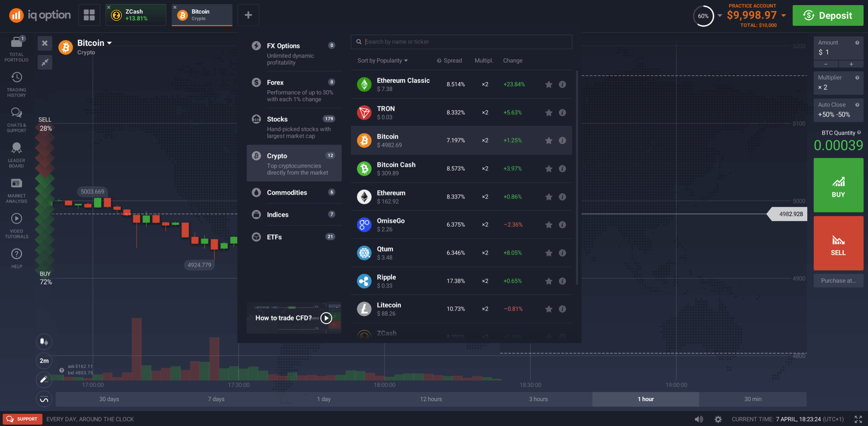This screenshot has width=868, height=426.
Task: Toggle the star favorite for OmiseGo
Action: tap(547, 224)
